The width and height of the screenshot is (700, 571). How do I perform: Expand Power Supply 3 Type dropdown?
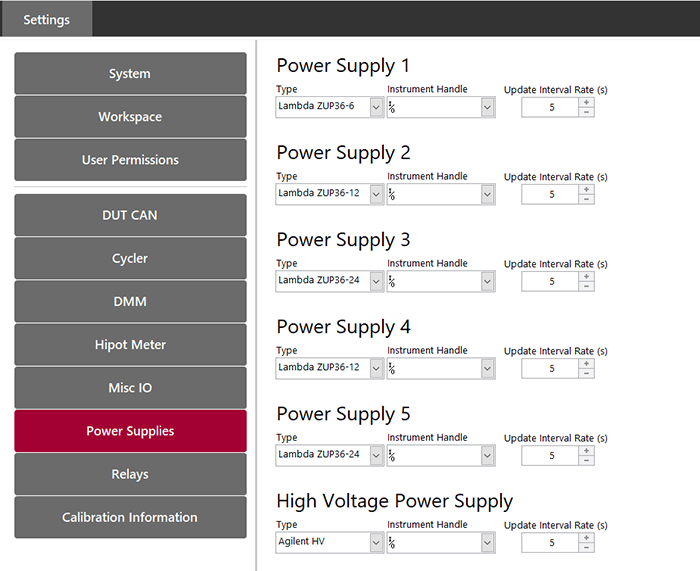click(x=376, y=281)
